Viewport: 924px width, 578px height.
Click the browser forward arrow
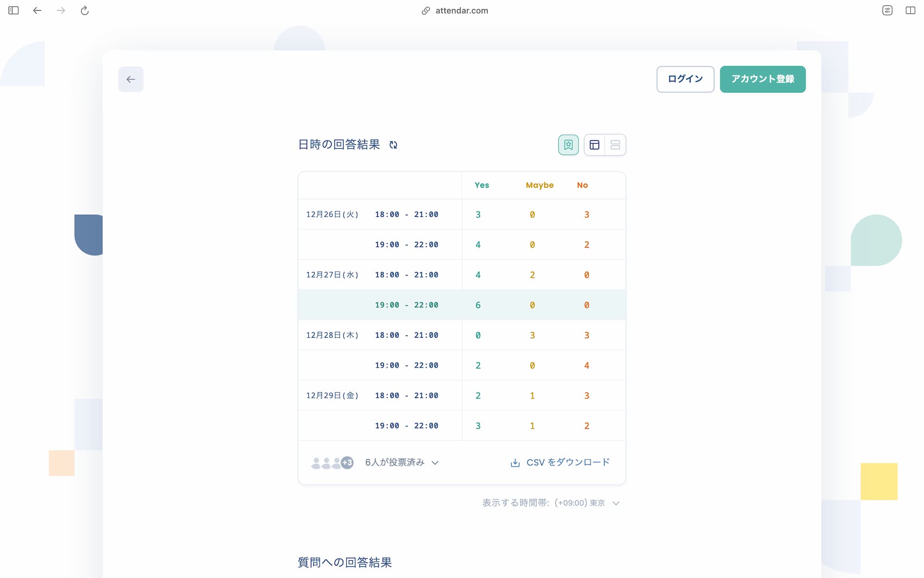coord(61,11)
